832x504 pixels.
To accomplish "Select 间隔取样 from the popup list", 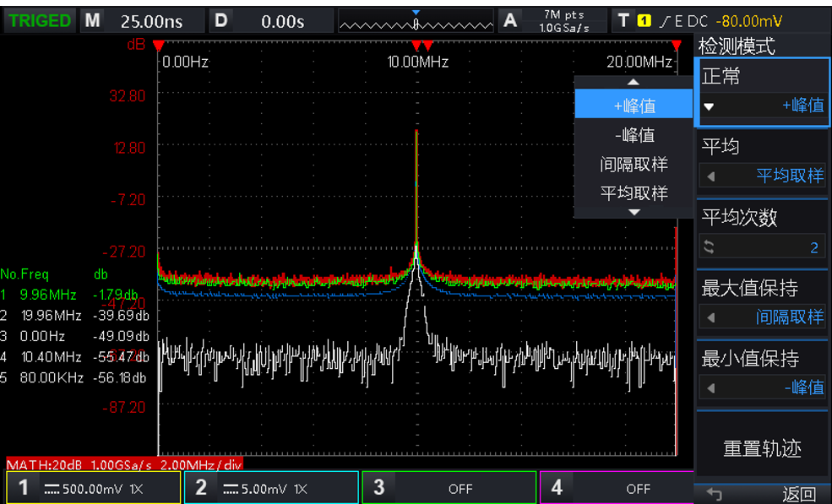I will [634, 165].
